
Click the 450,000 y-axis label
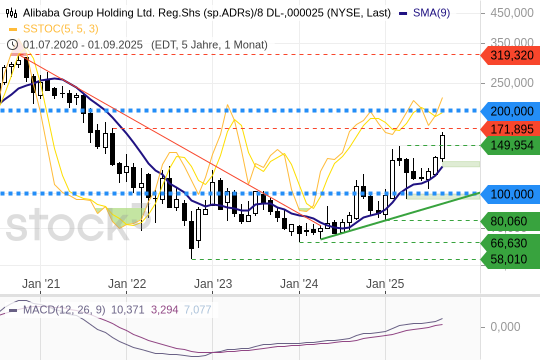(x=512, y=13)
